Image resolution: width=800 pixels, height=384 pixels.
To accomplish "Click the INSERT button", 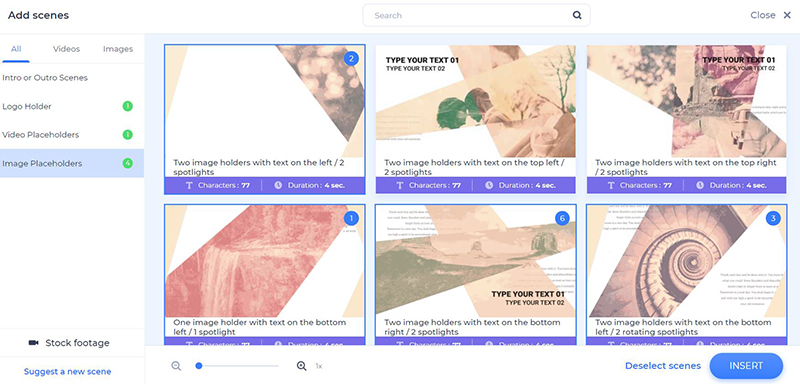I will tap(746, 366).
